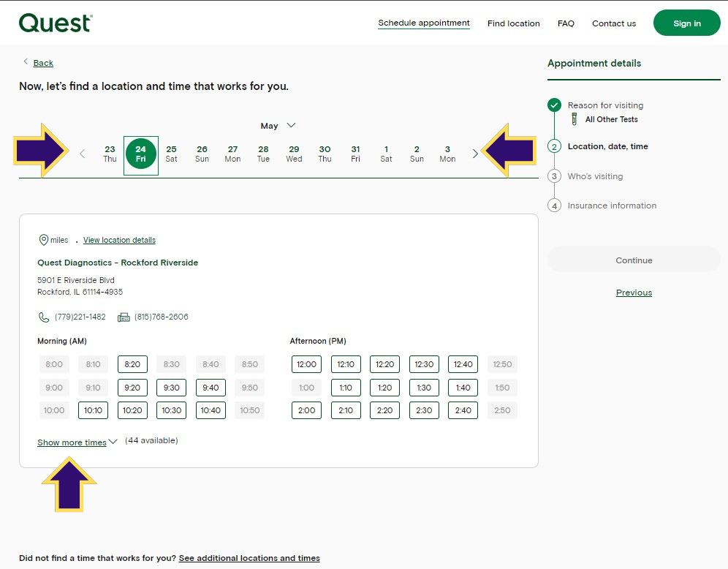
Task: Open the May month dropdown
Action: (x=278, y=125)
